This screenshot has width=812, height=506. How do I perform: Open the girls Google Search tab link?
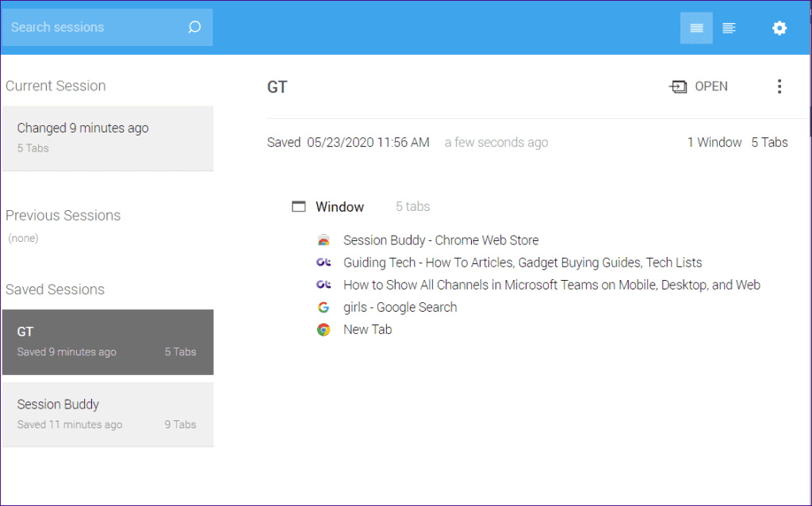(x=400, y=307)
